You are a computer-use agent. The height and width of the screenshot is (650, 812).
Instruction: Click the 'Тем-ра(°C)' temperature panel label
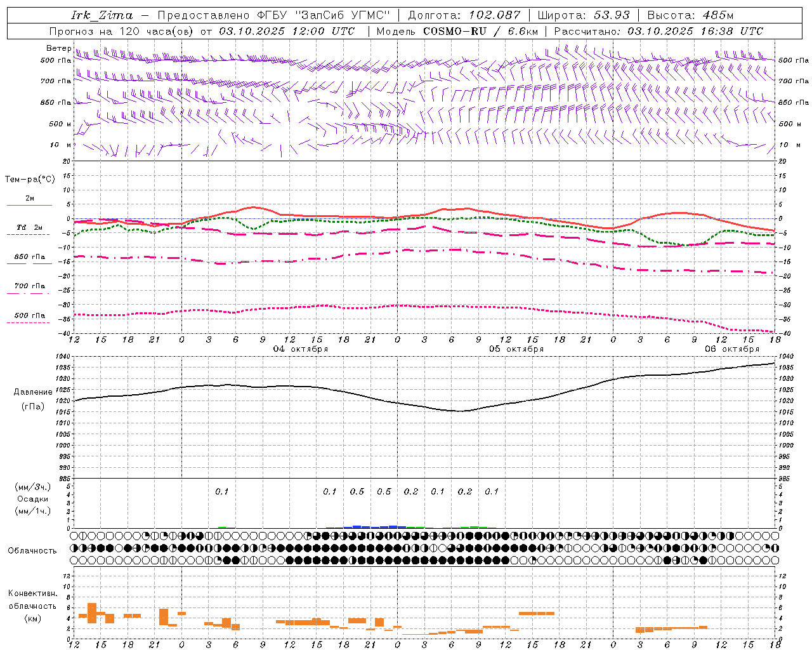point(30,180)
